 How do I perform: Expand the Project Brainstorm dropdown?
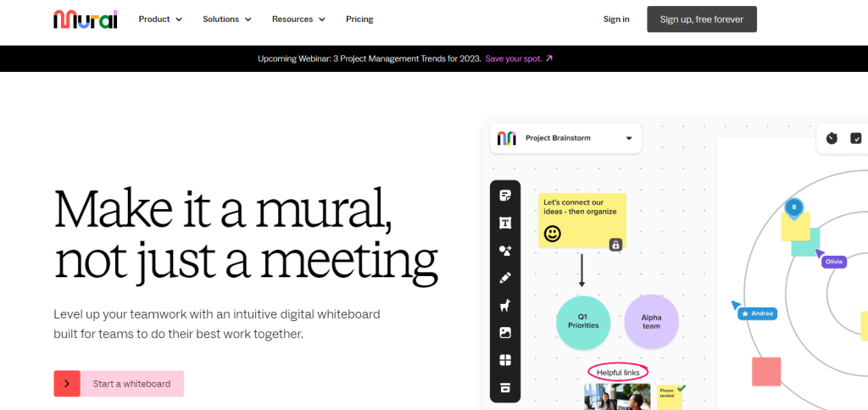click(x=629, y=138)
